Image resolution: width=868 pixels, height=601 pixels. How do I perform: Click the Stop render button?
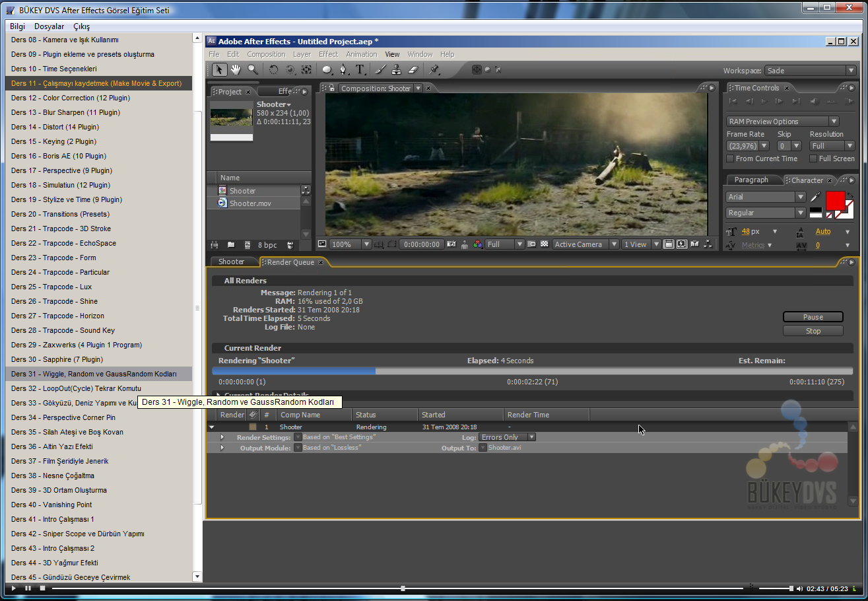[813, 331]
